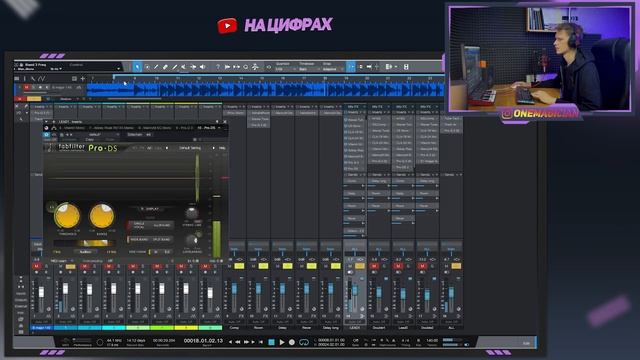
Task: Select Split Band processing in Pro-DS
Action: [162, 239]
